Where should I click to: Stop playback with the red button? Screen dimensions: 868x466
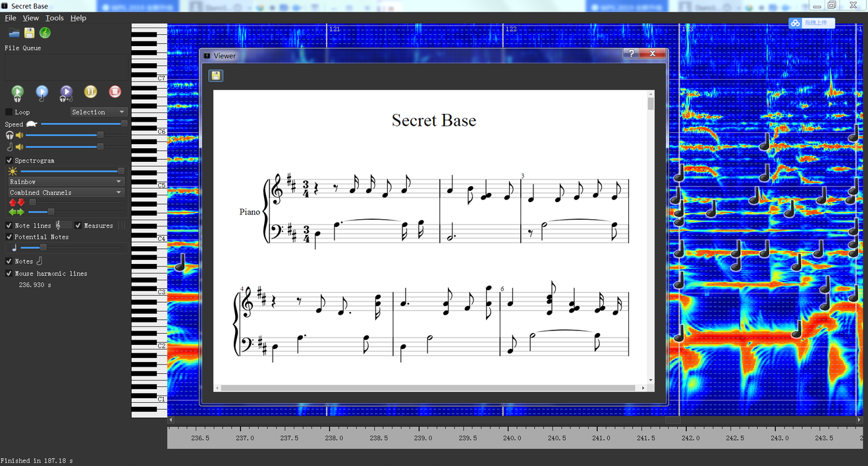point(115,92)
